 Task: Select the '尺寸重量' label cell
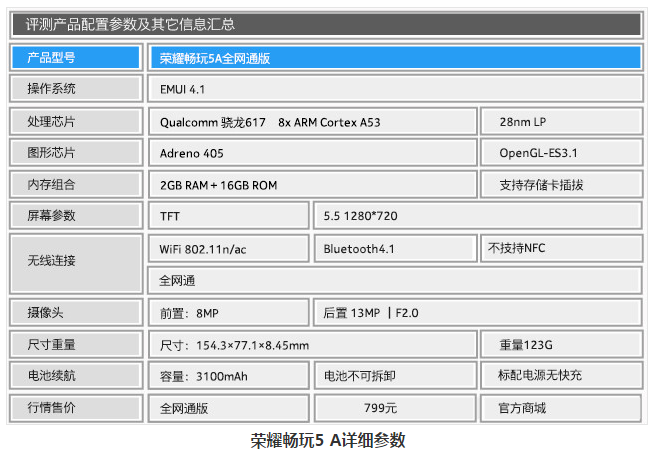click(x=76, y=344)
